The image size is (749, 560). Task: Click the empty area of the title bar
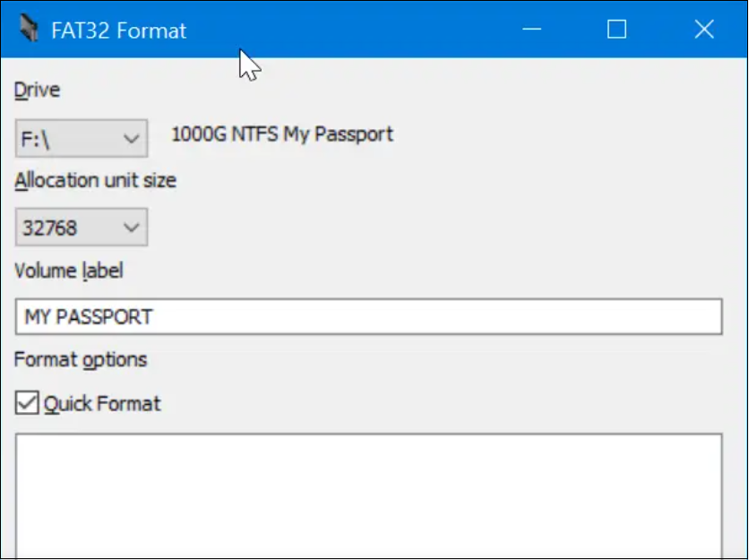pyautogui.click(x=358, y=30)
